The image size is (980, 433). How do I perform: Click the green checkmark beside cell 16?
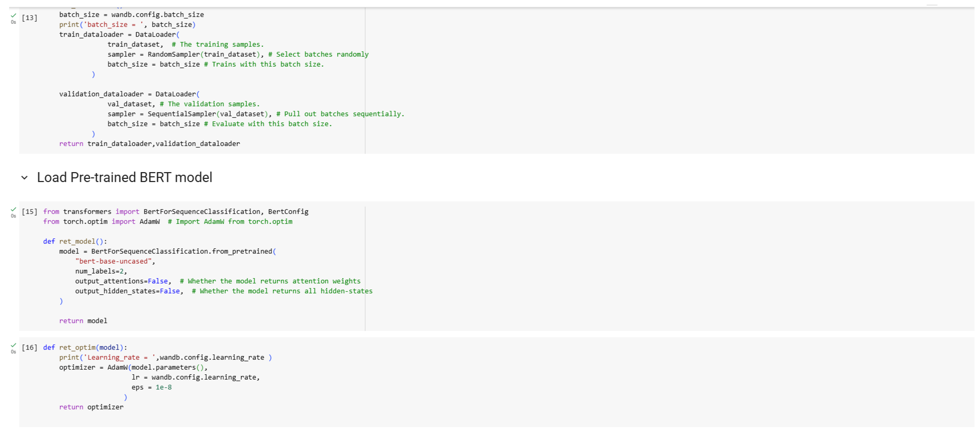(x=14, y=345)
